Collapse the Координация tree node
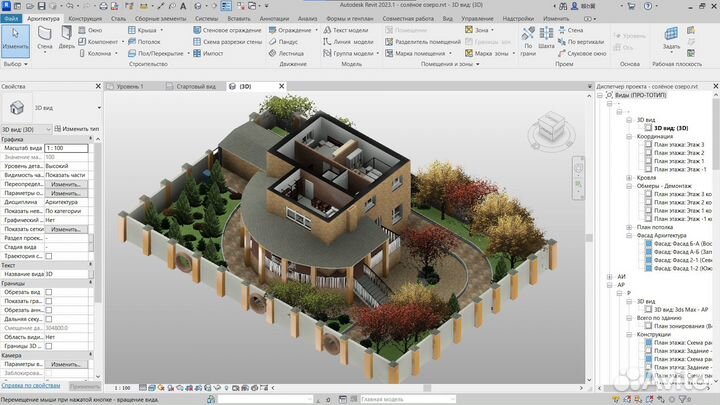 click(x=629, y=136)
